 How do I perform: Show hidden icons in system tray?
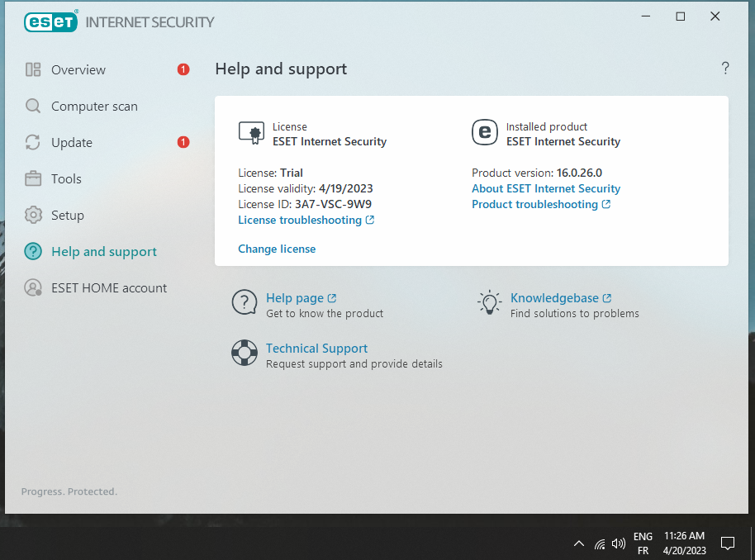(x=579, y=543)
